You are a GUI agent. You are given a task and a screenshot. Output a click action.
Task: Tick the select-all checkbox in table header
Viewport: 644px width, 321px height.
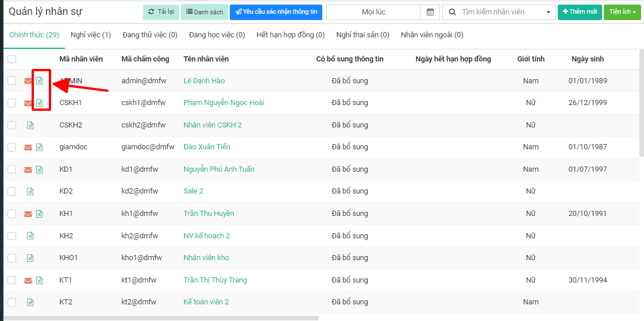point(12,59)
